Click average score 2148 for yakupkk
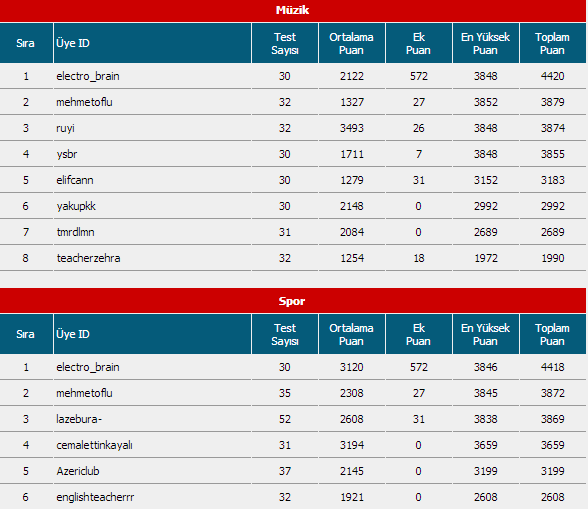The height and width of the screenshot is (509, 588). pyautogui.click(x=352, y=206)
